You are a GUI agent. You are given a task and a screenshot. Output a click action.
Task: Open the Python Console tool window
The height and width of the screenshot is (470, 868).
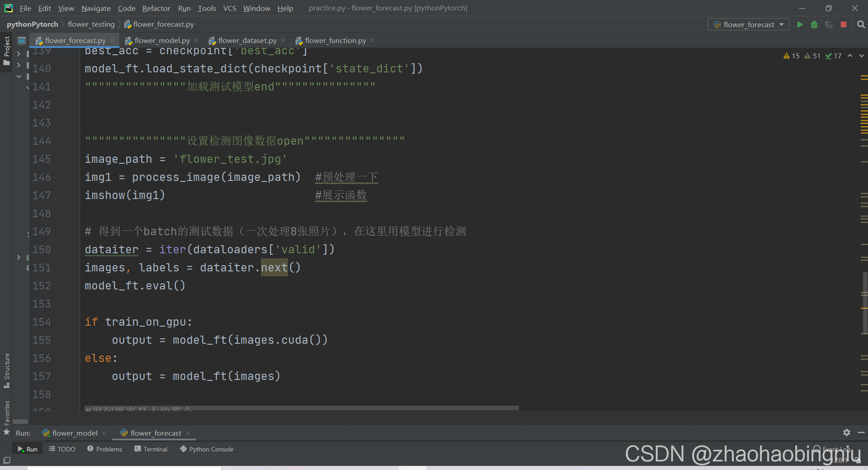(207, 449)
